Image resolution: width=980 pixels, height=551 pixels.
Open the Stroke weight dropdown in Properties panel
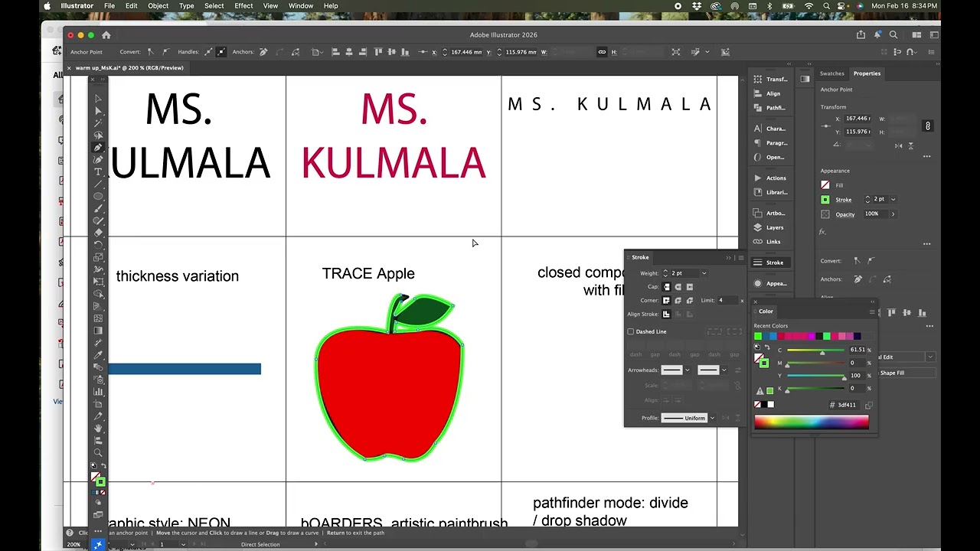(893, 199)
